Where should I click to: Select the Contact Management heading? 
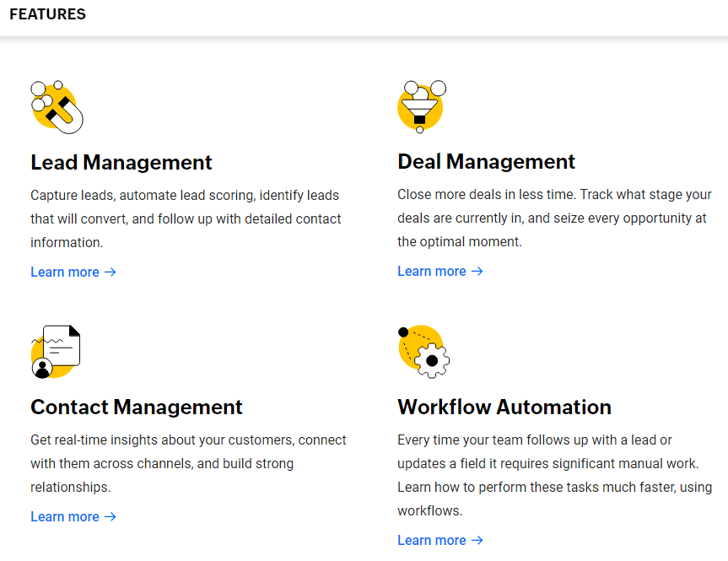click(137, 407)
